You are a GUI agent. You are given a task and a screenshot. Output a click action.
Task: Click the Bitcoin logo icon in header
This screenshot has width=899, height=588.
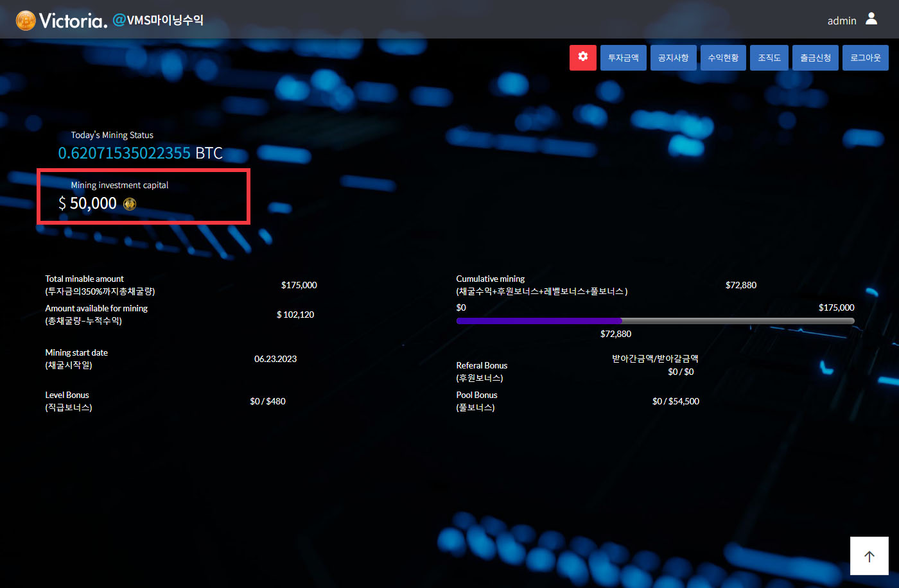pos(26,21)
